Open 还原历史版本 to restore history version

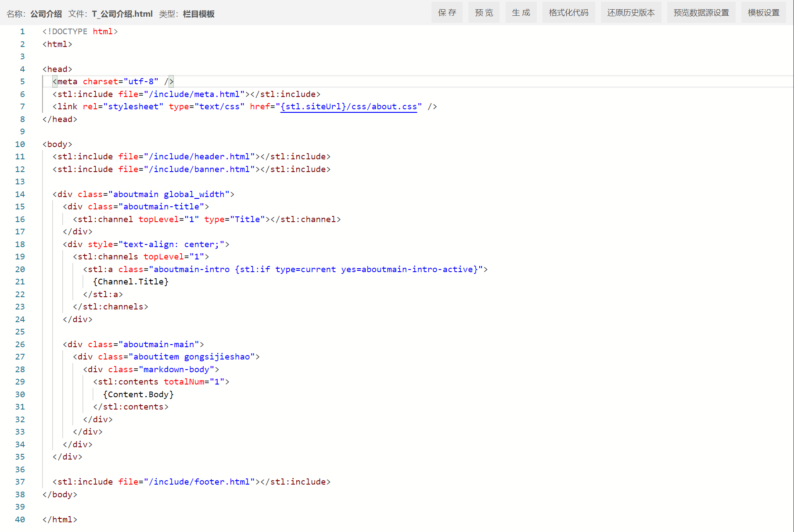point(631,13)
